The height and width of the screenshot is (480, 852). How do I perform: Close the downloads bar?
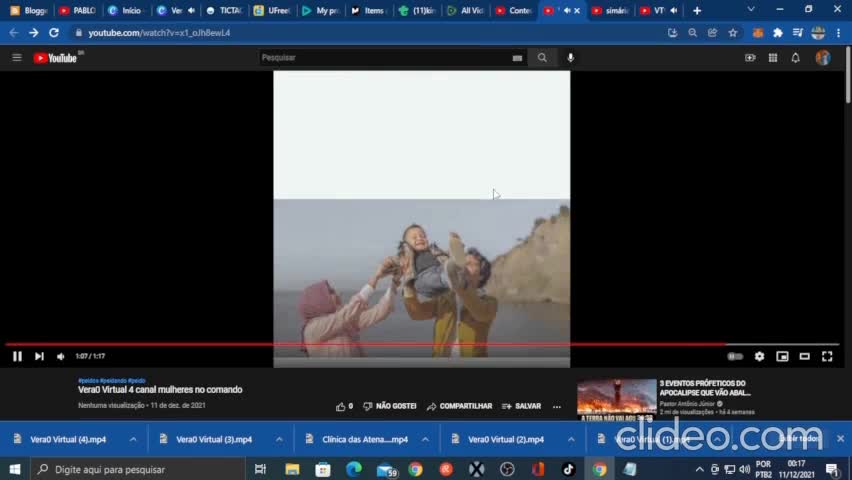pos(841,438)
